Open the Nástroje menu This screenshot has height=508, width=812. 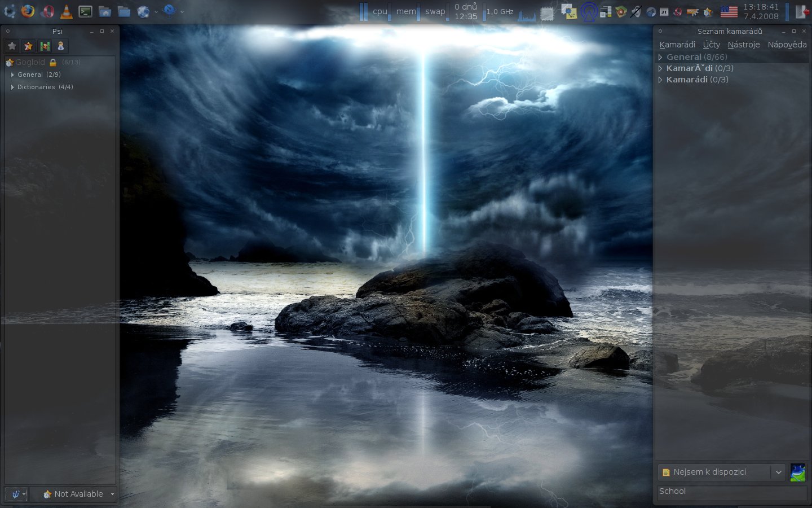tap(743, 45)
